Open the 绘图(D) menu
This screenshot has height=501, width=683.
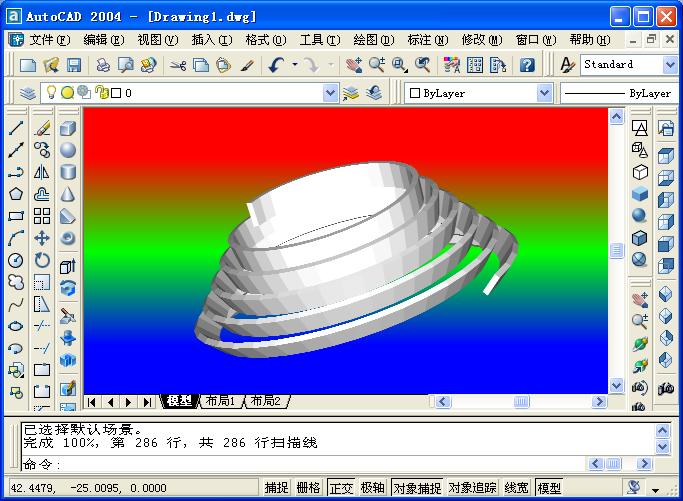(374, 40)
